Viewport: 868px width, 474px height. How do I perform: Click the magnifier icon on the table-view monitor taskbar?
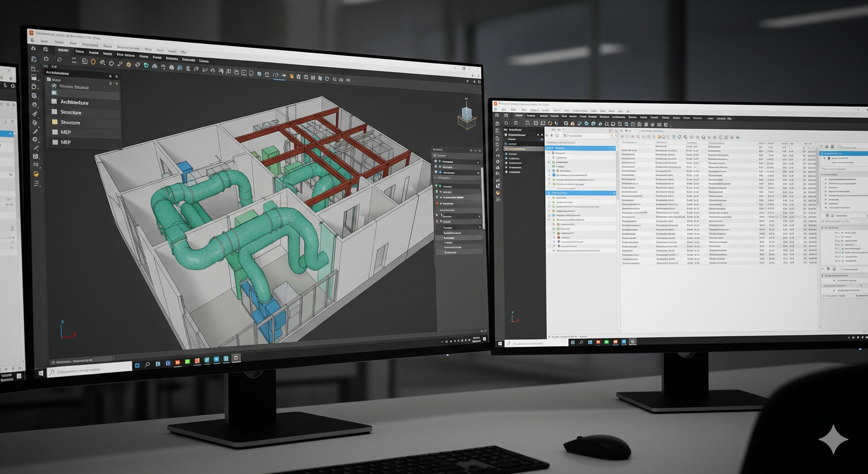coord(581,343)
